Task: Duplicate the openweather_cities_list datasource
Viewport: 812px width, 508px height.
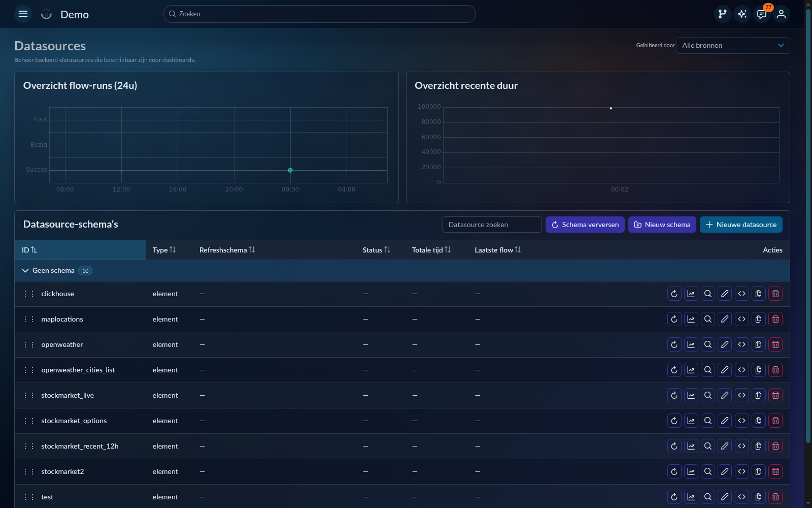Action: click(759, 370)
